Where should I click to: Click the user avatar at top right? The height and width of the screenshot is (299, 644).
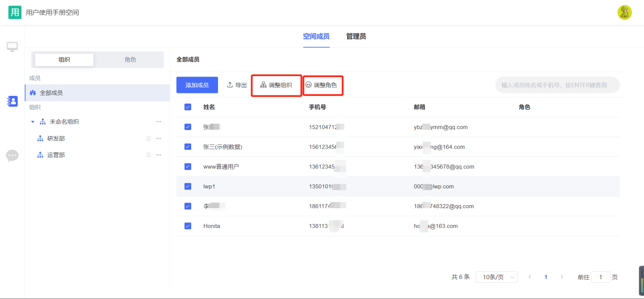(x=625, y=12)
